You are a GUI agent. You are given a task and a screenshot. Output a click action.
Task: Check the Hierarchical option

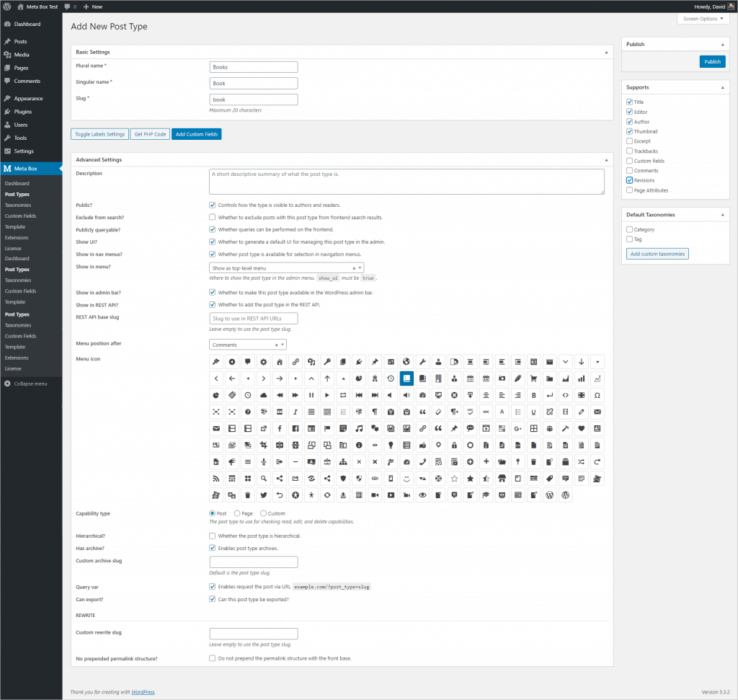pyautogui.click(x=213, y=536)
